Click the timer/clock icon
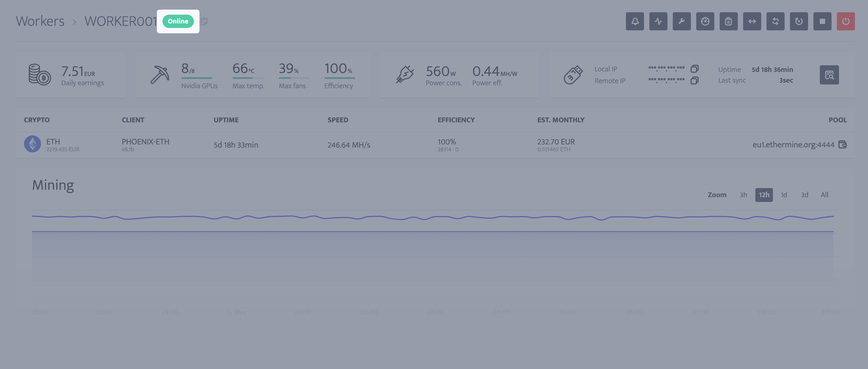Screen dimensions: 868x369 point(705,21)
